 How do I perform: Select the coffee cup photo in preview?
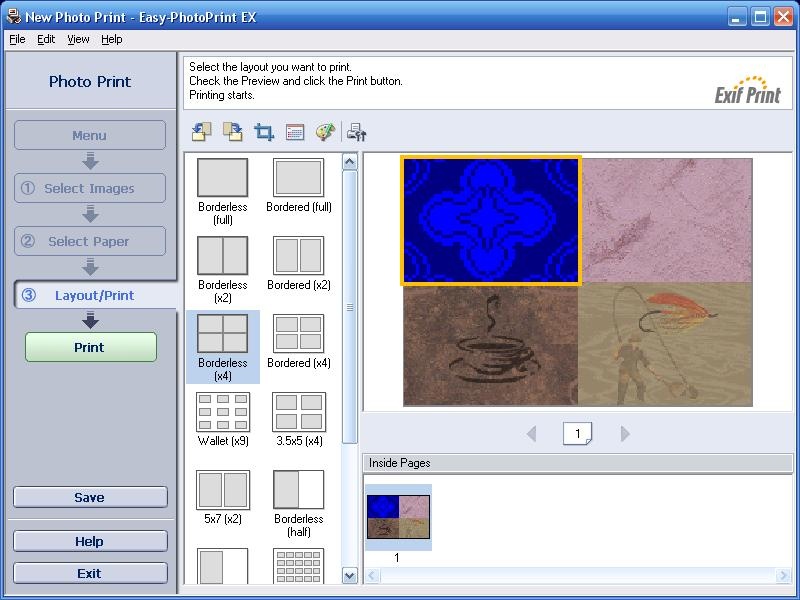[490, 345]
